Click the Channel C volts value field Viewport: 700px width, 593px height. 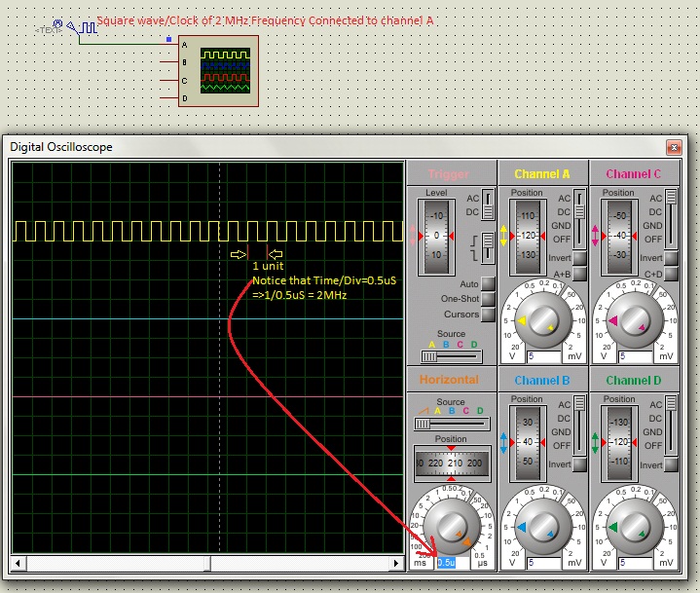point(636,356)
